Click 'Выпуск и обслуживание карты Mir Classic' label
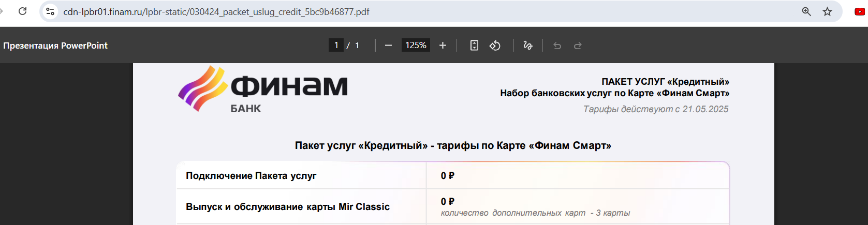Screen dimensions: 868x225 tap(288, 207)
